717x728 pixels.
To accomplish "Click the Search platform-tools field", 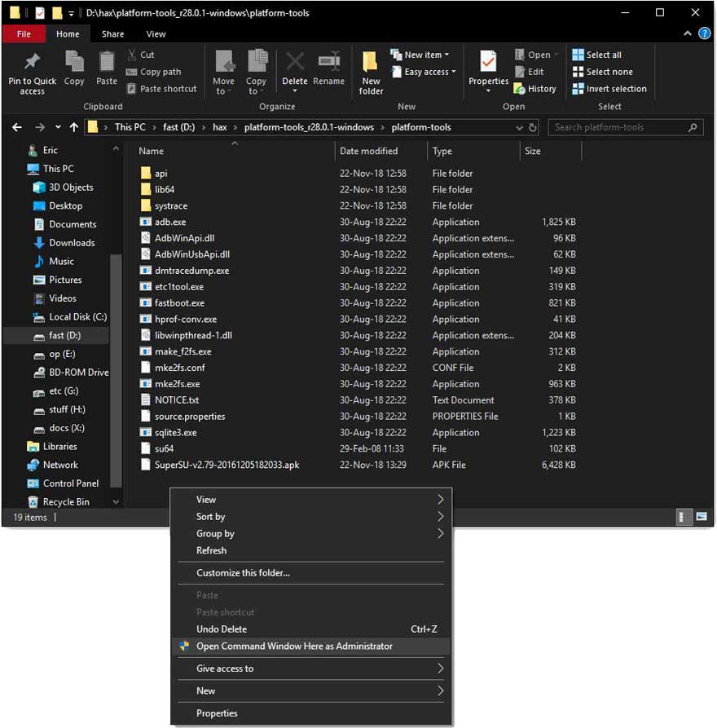I will tap(626, 127).
